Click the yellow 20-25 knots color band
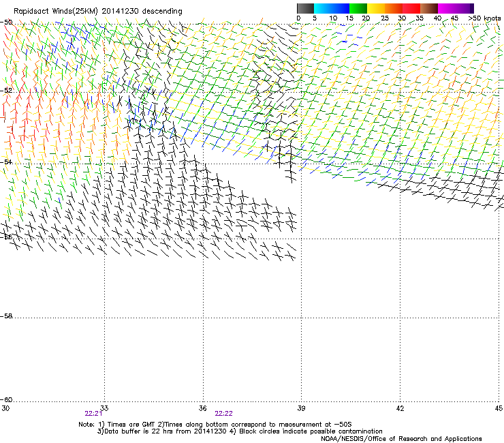 (376, 8)
